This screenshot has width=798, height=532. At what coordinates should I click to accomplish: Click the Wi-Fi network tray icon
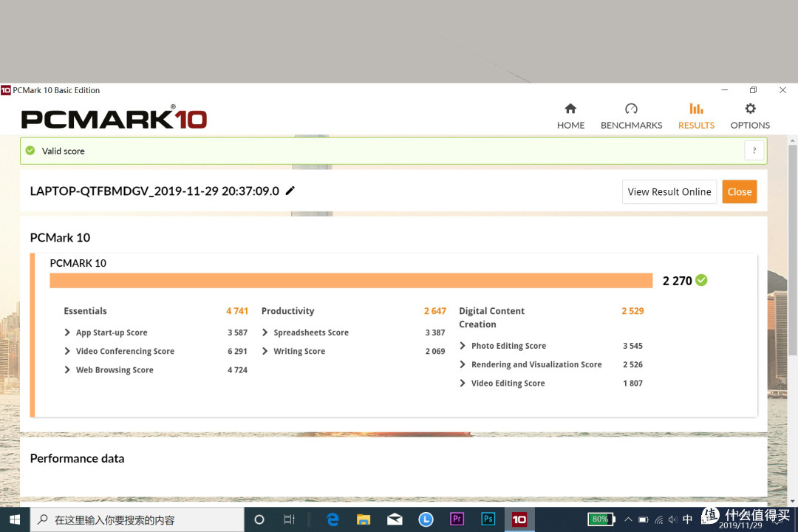(x=659, y=519)
